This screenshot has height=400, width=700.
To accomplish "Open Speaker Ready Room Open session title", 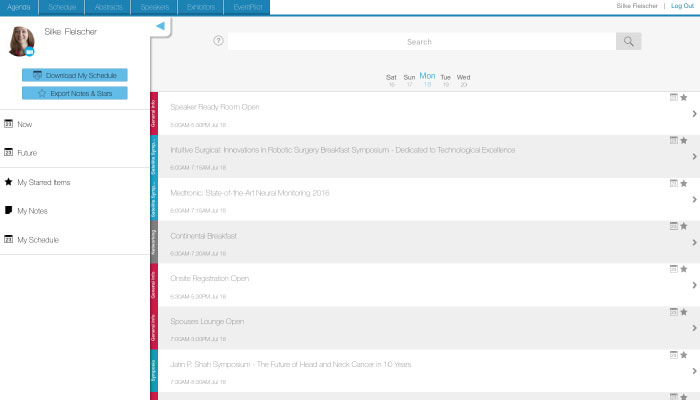I will 215,107.
